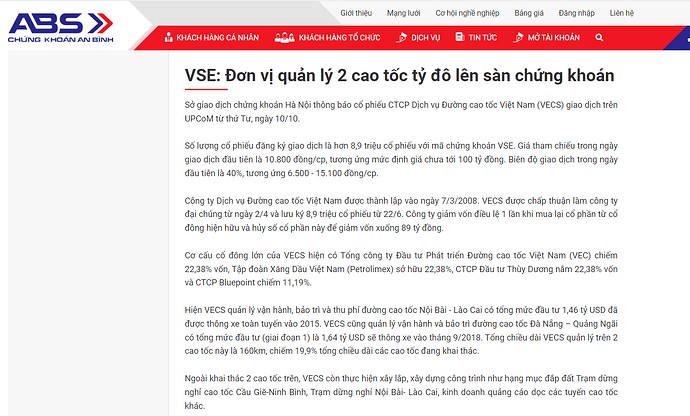Click the ABS Chứng Khoán An Bình logo
Screen dimensions: 690x416
pyautogui.click(x=61, y=28)
